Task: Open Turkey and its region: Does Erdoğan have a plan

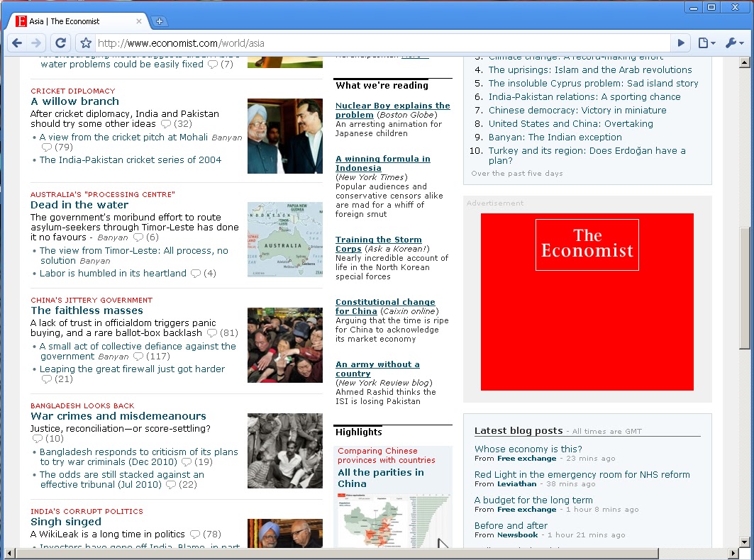Action: (x=587, y=155)
